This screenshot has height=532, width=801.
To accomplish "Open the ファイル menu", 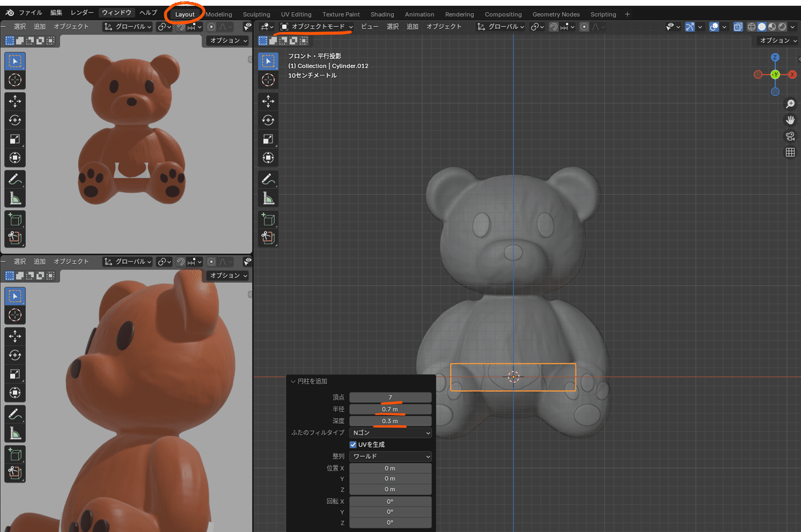I will pyautogui.click(x=30, y=13).
